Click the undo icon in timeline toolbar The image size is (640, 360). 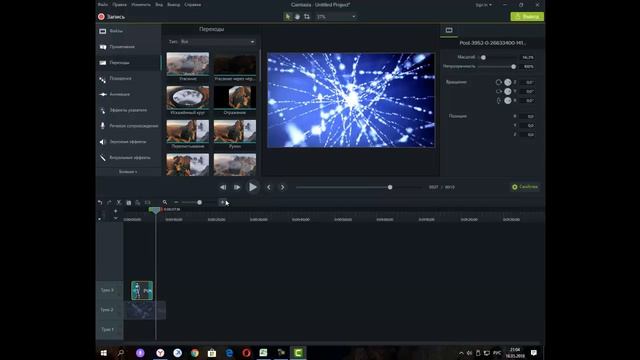tap(100, 202)
